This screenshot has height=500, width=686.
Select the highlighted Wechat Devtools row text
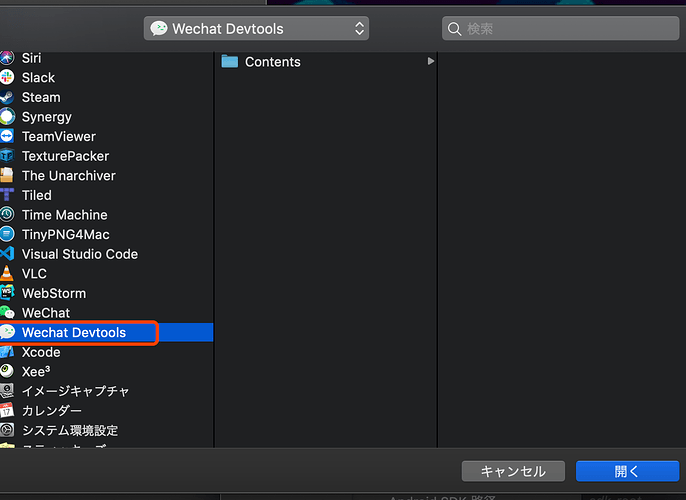(x=74, y=332)
